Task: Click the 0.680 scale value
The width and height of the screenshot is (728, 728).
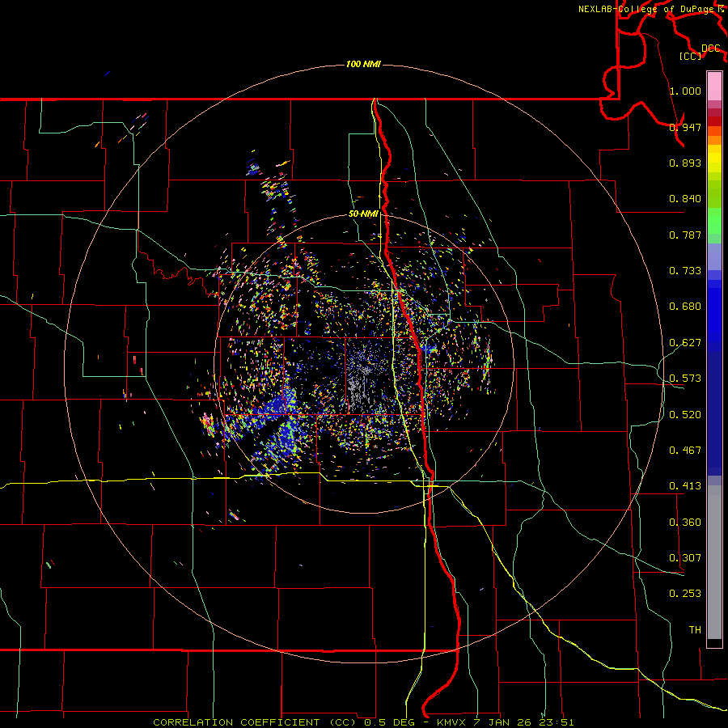Action: [x=685, y=307]
